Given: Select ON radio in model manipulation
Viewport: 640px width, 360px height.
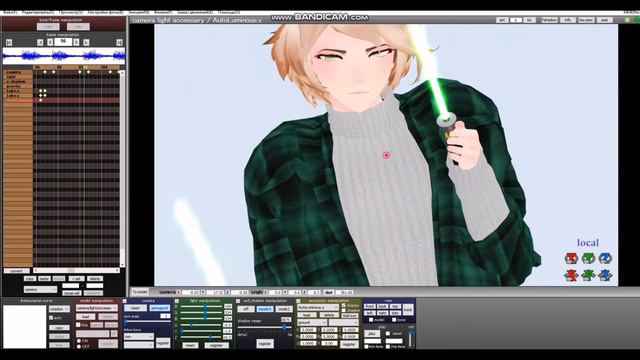Looking at the screenshot, I should (79, 340).
